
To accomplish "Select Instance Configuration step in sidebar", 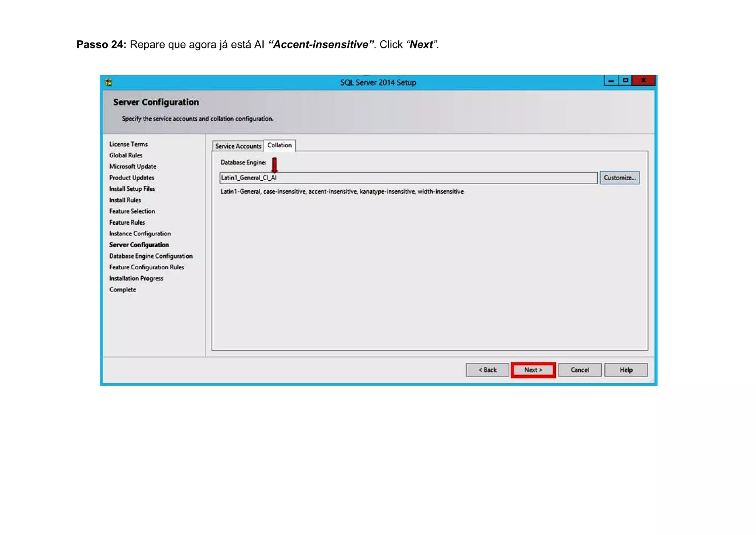I will coord(140,234).
